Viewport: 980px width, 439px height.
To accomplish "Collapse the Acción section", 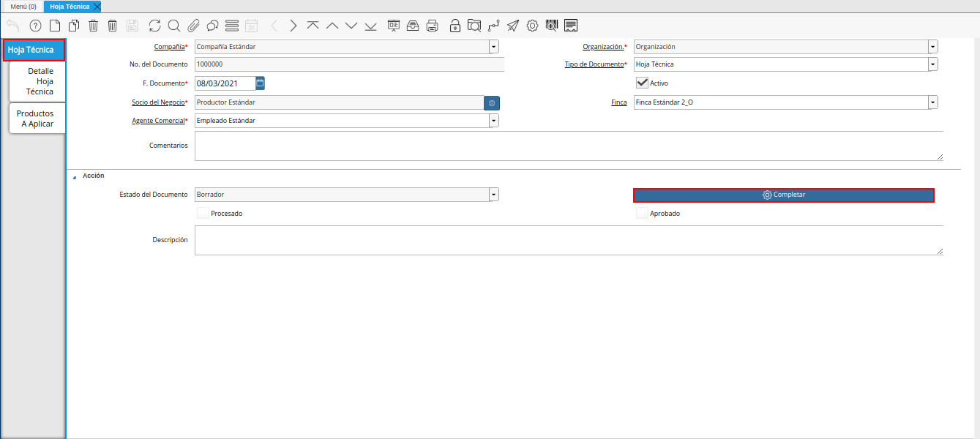I will coord(74,176).
